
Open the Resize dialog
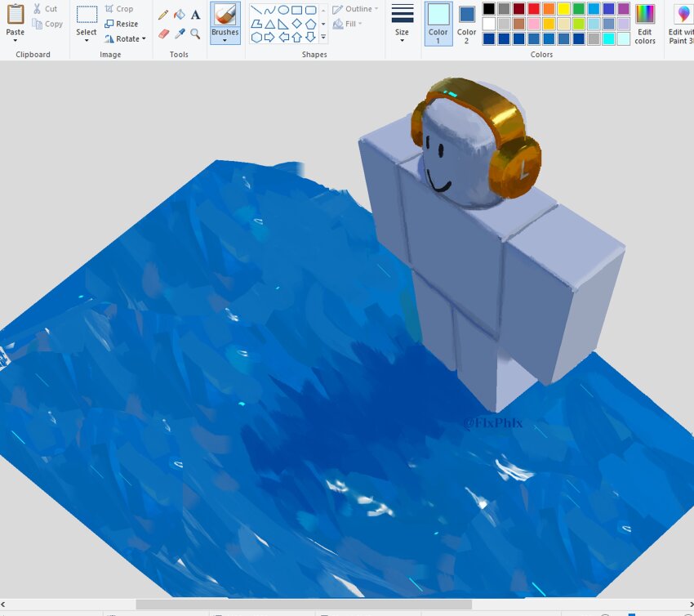point(124,24)
